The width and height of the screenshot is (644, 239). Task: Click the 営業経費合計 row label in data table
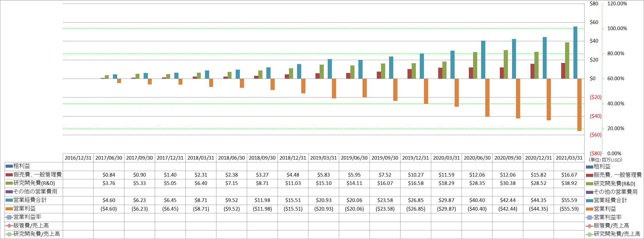click(30, 200)
